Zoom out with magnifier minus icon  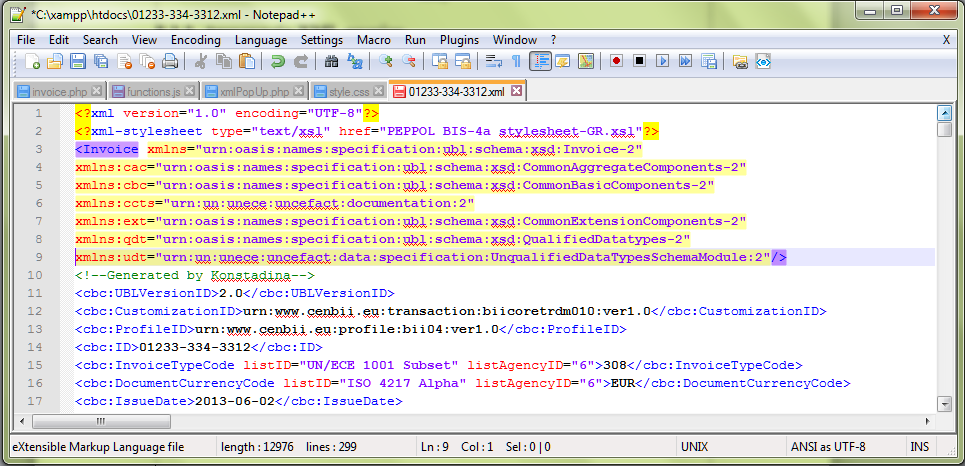pyautogui.click(x=409, y=62)
